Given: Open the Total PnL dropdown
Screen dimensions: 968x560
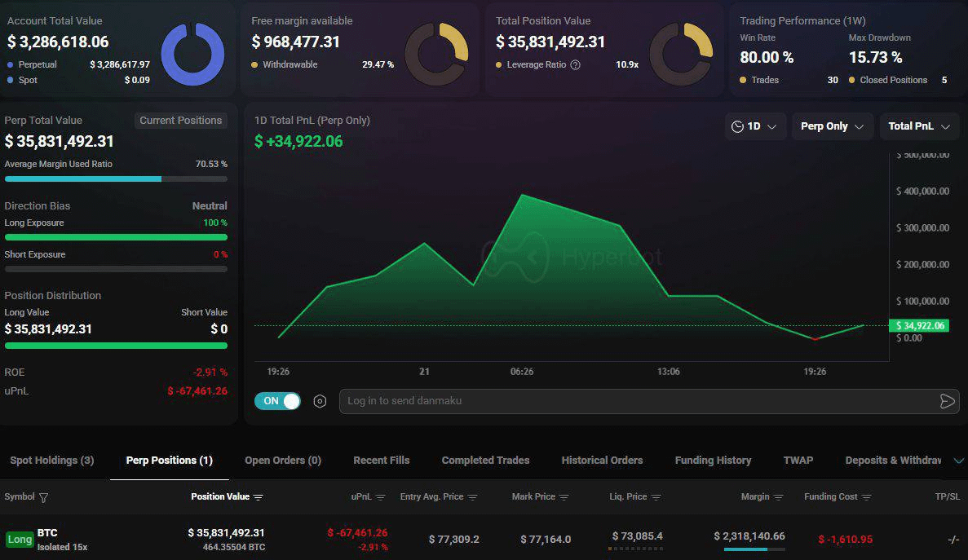Looking at the screenshot, I should 918,126.
